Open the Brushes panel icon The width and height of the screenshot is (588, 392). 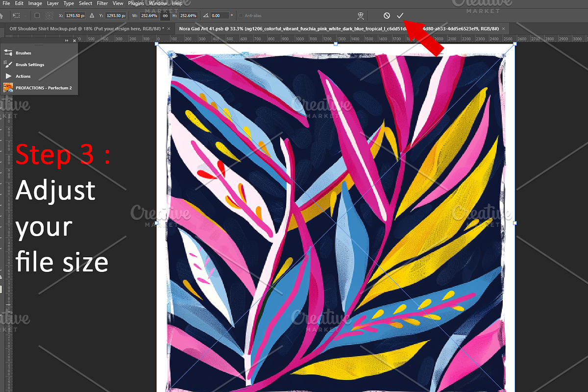click(8, 53)
